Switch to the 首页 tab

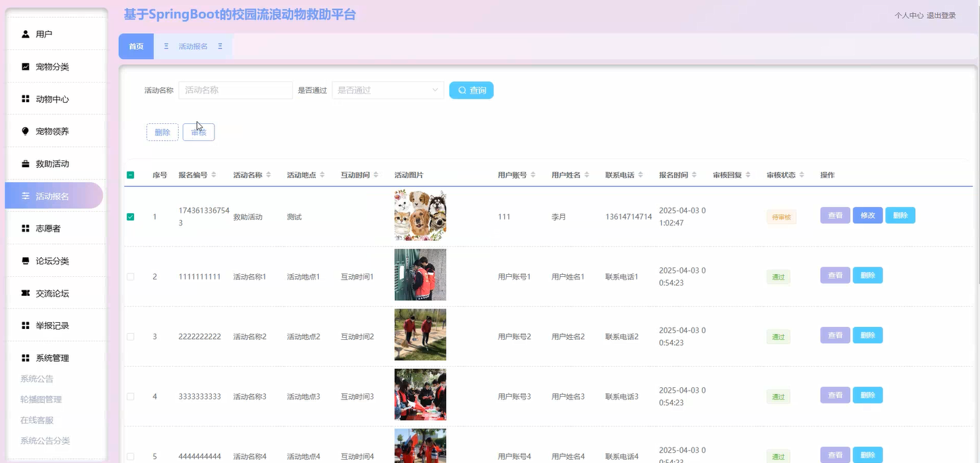tap(135, 46)
